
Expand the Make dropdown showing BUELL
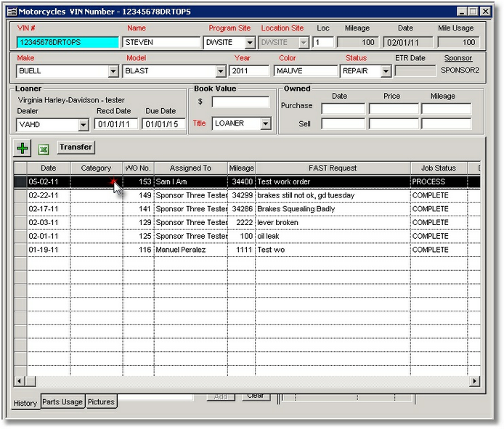point(113,71)
